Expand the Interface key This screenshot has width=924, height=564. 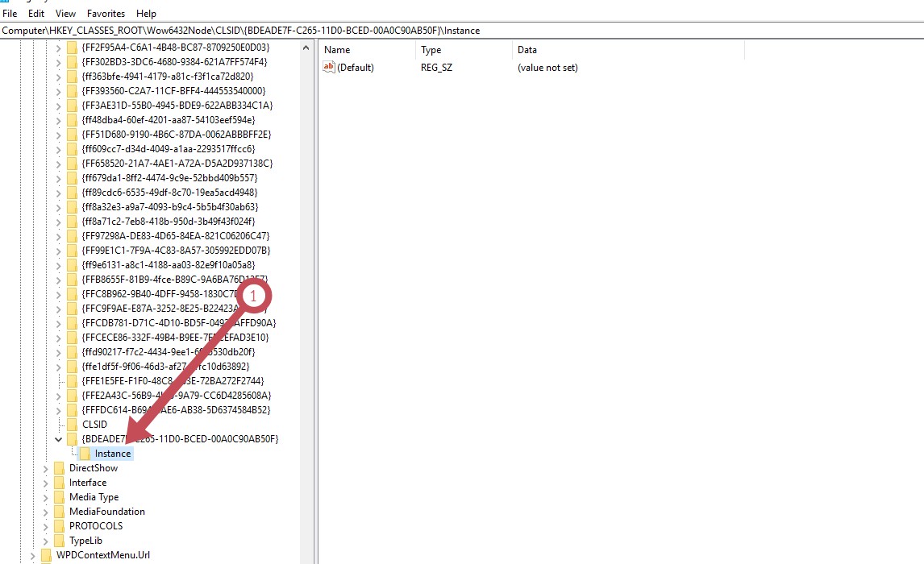45,483
